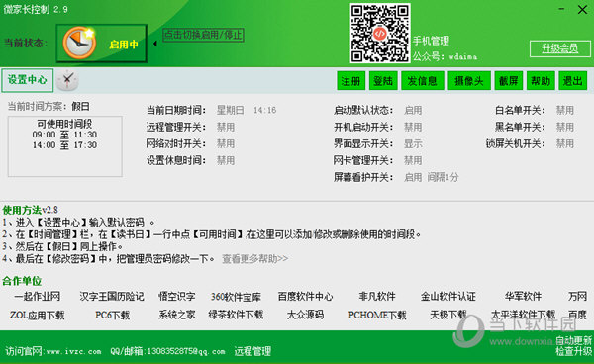The width and height of the screenshot is (594, 364).
Task: Open partner link 360软件宝库
Action: [236, 297]
